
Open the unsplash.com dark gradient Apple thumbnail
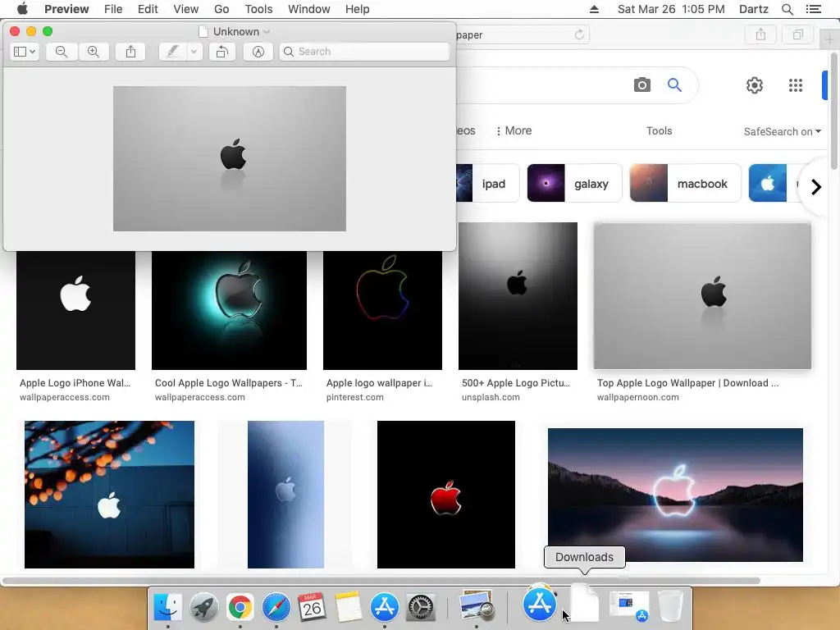[x=518, y=295]
